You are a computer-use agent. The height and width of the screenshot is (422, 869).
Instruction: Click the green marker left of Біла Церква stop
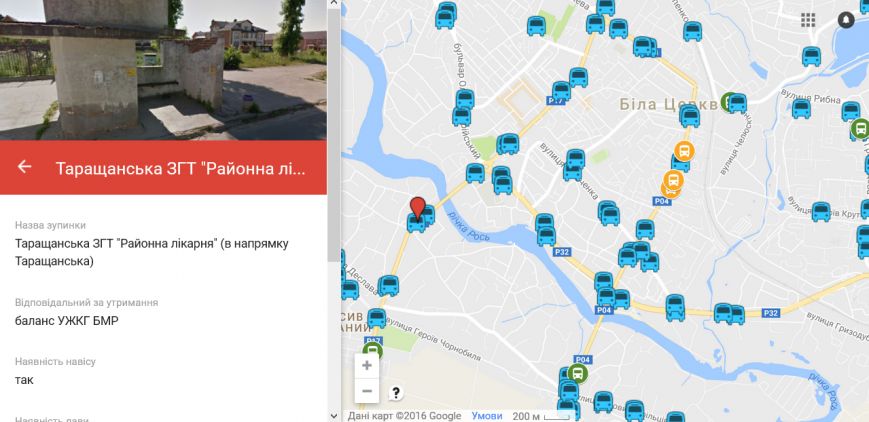pos(728,102)
